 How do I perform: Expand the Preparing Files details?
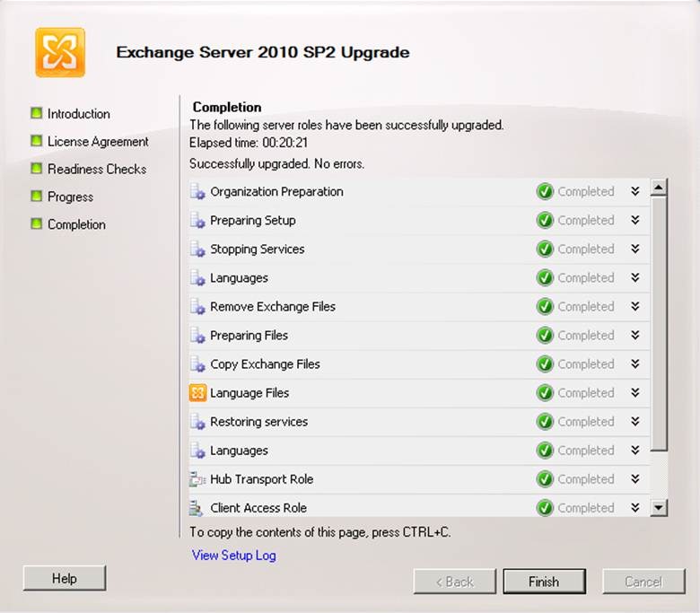(635, 336)
